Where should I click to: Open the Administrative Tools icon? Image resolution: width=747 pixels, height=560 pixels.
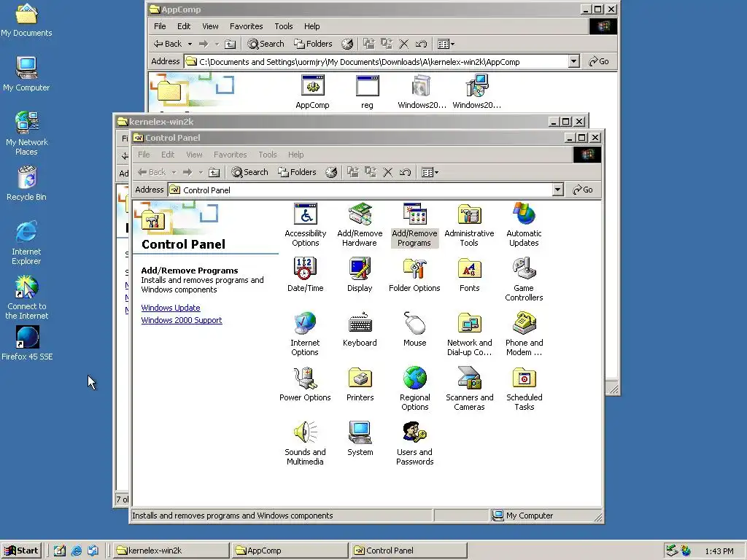(469, 224)
